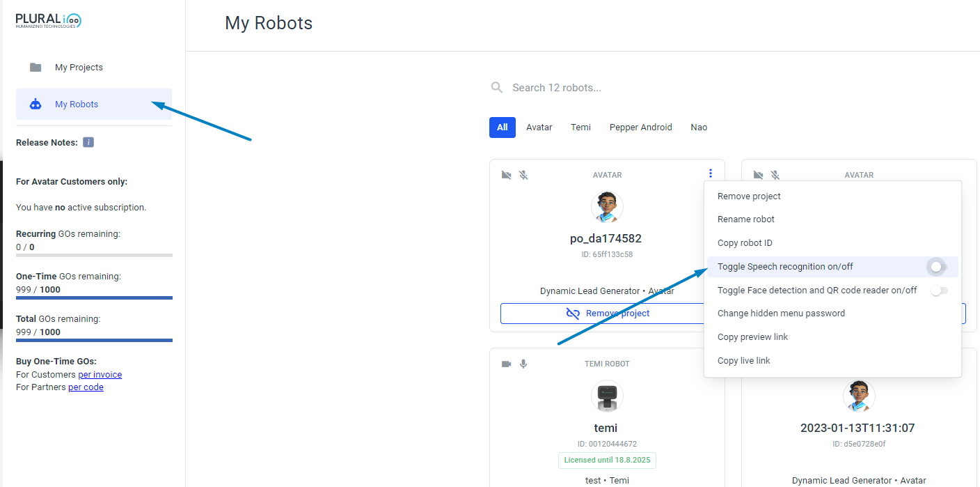Click camera icon on temi robot card
The width and height of the screenshot is (980, 487).
coord(507,364)
